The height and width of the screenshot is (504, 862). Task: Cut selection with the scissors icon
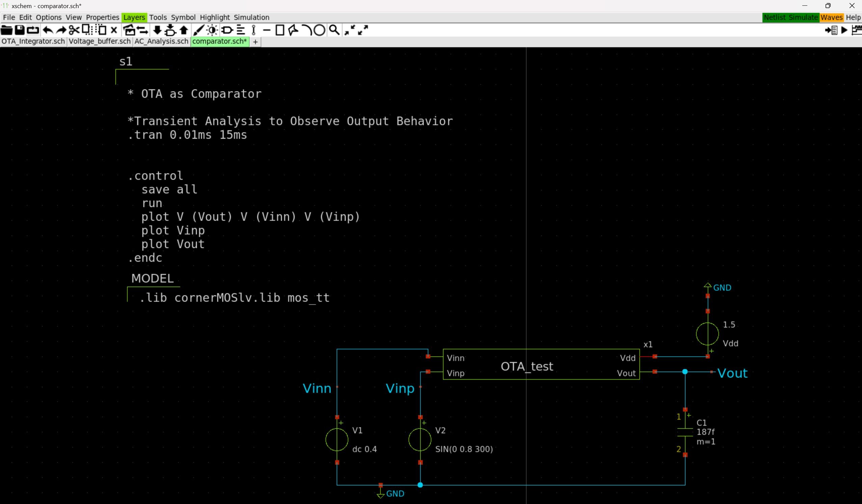[74, 30]
